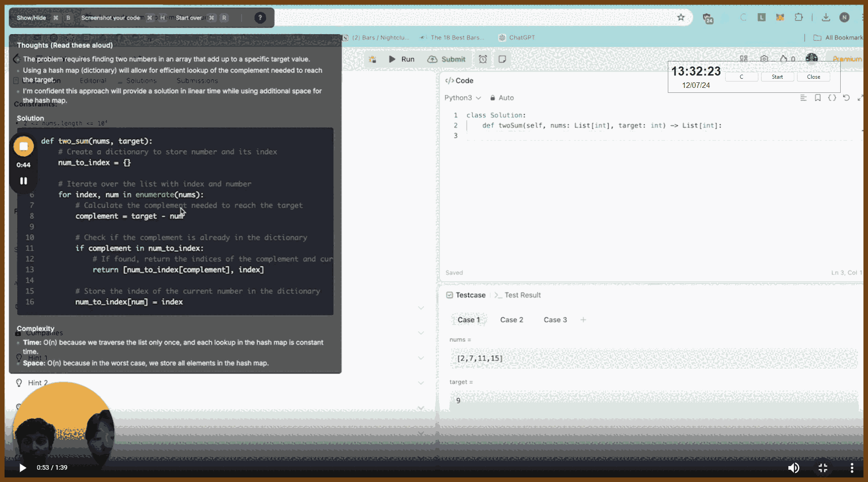The width and height of the screenshot is (868, 482).
Task: Pause the screen recording
Action: (x=24, y=181)
